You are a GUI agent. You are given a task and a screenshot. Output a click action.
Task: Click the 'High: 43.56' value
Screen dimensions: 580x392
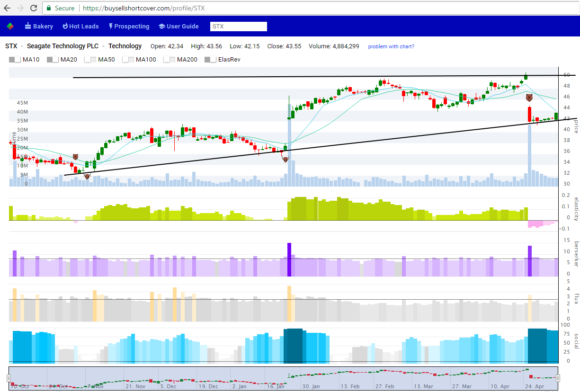pos(206,46)
